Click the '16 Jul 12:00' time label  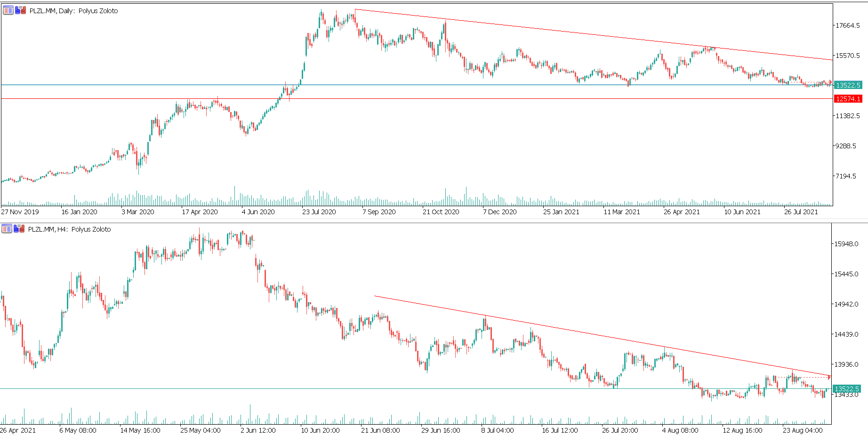[560, 430]
